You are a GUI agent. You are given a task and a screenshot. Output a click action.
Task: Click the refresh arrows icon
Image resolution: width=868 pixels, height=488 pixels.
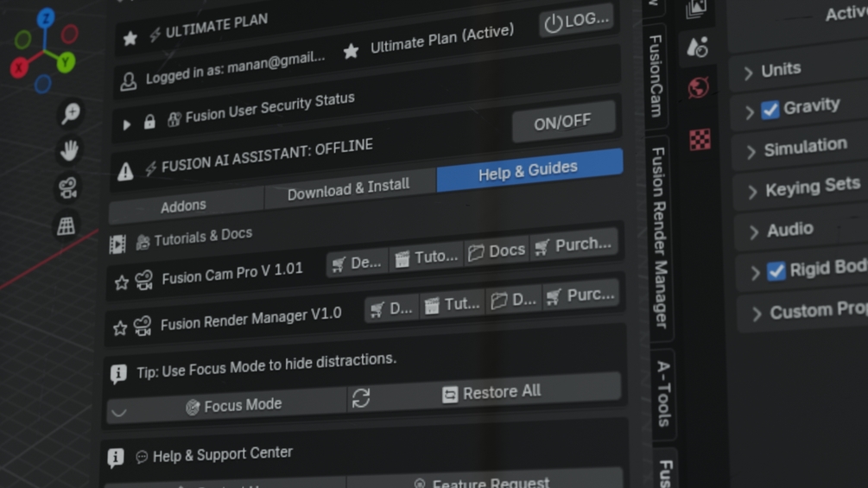coord(361,398)
